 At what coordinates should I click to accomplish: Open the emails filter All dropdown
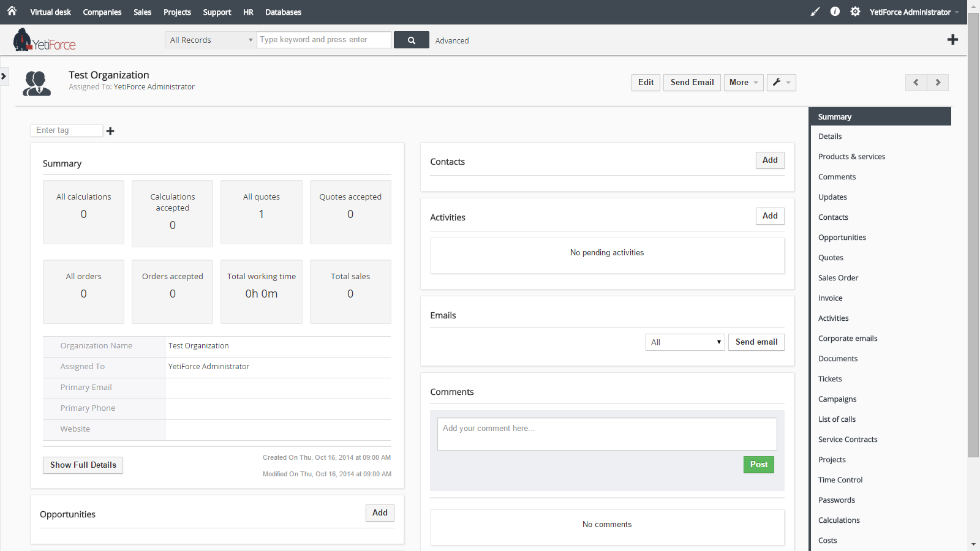pyautogui.click(x=685, y=342)
